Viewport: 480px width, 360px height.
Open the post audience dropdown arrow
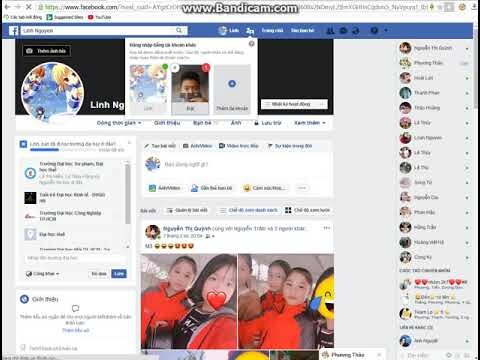[x=213, y=236]
